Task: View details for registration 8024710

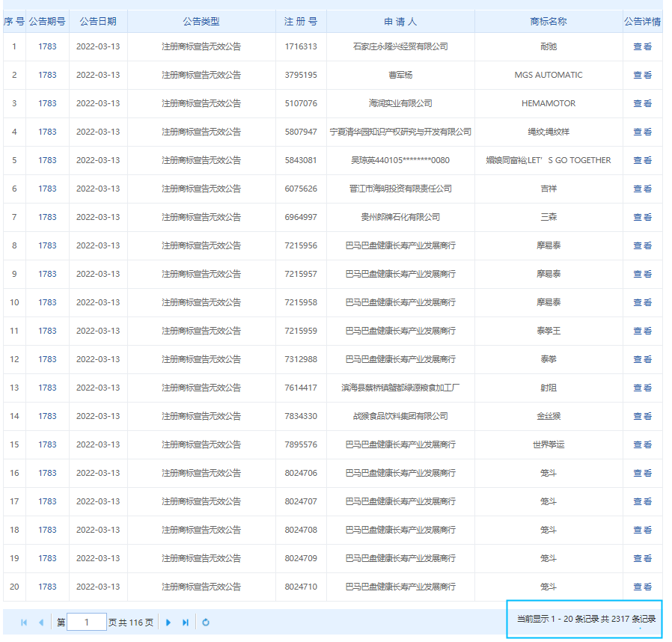Action: click(x=642, y=587)
